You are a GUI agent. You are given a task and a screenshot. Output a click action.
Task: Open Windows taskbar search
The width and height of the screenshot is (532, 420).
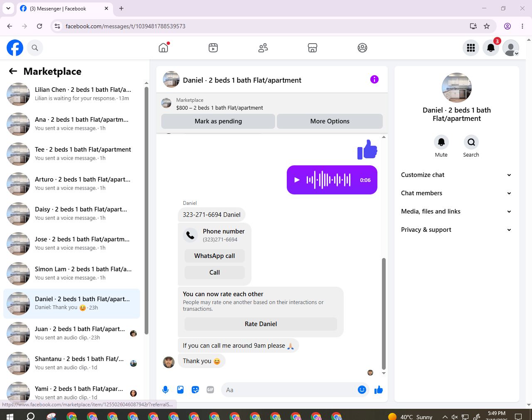tap(31, 416)
